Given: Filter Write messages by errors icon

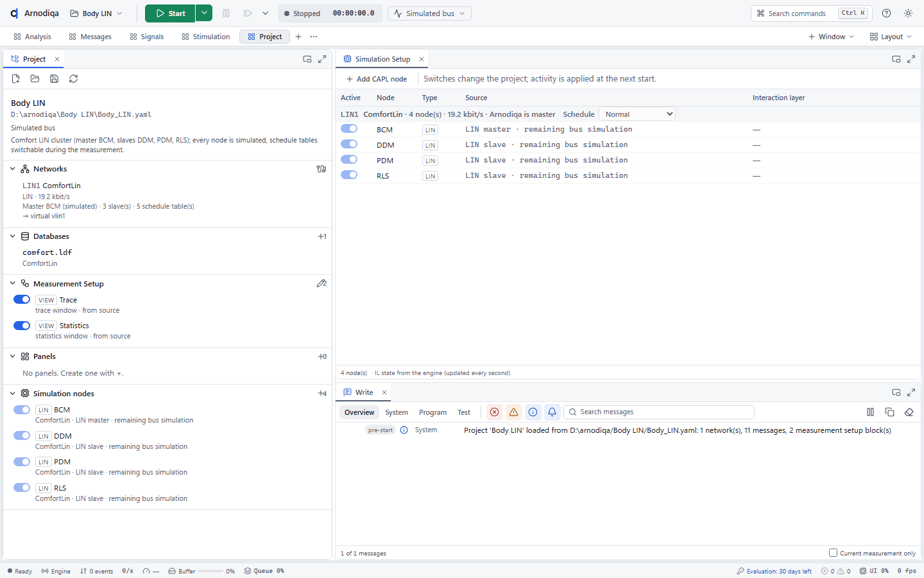Looking at the screenshot, I should click(494, 412).
